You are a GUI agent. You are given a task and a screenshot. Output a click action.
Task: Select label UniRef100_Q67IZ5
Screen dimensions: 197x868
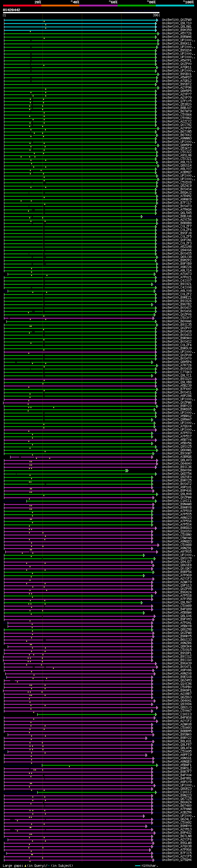pyautogui.click(x=176, y=799)
